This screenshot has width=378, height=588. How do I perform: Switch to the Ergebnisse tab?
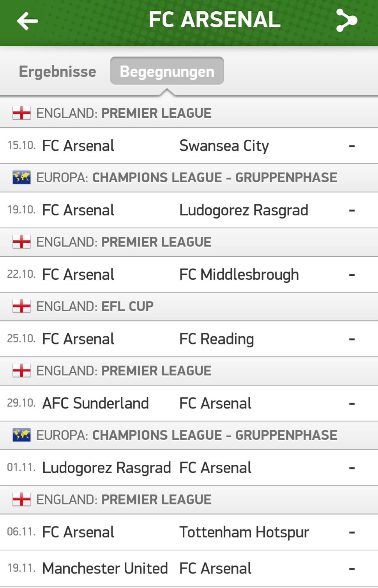(x=58, y=71)
